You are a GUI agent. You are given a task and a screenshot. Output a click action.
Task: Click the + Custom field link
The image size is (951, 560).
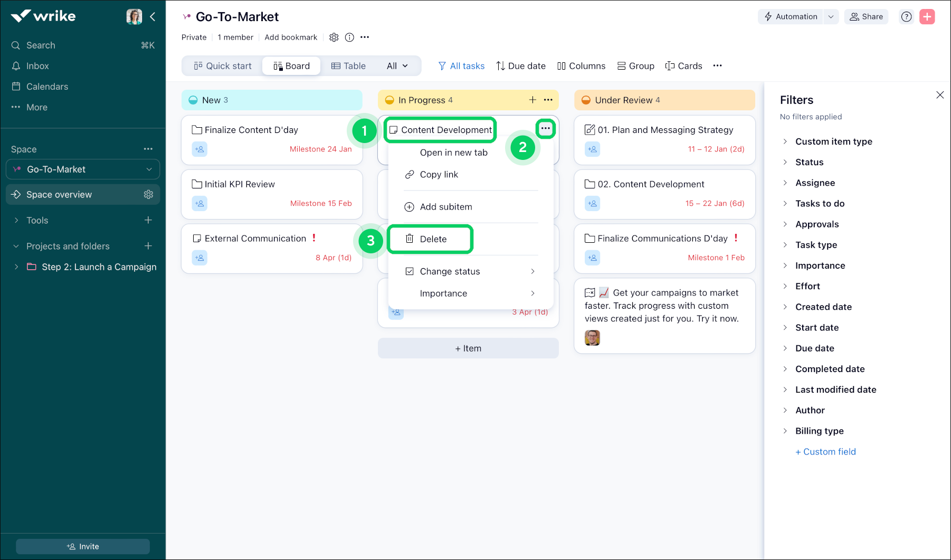coord(825,452)
